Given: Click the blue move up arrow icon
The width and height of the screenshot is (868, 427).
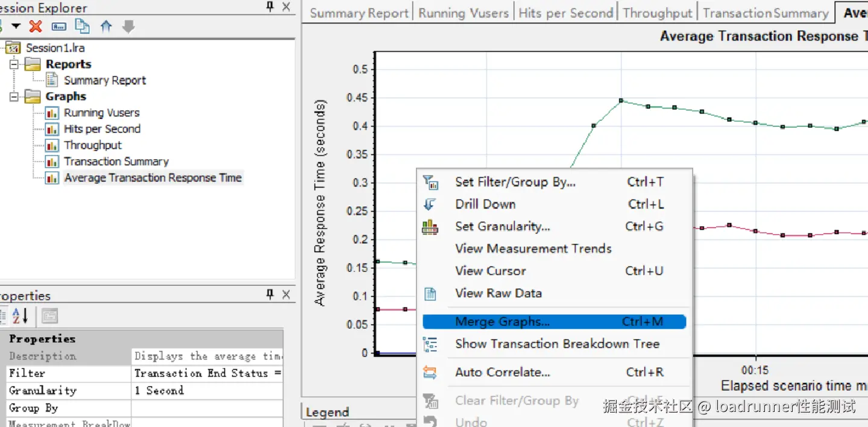Looking at the screenshot, I should coord(106,27).
